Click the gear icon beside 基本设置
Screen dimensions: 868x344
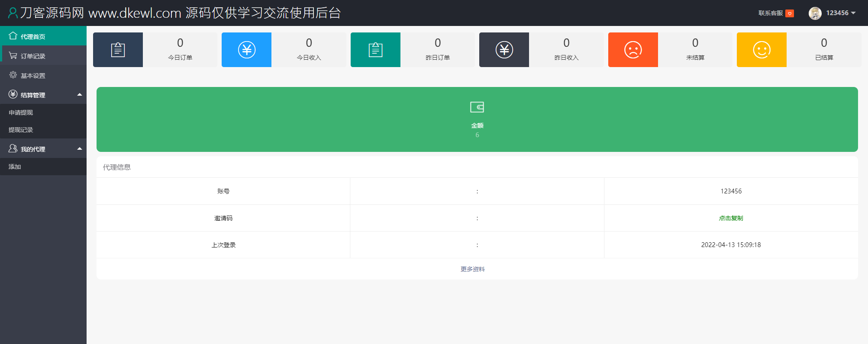13,75
